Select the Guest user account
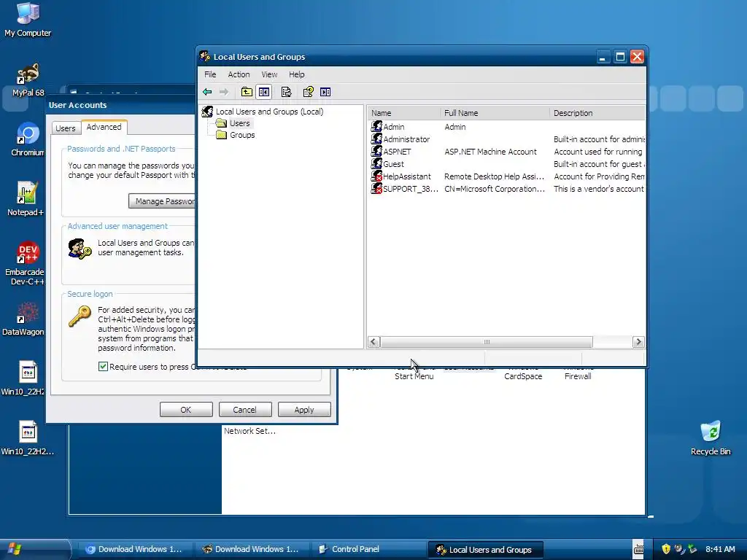The width and height of the screenshot is (747, 560). [x=393, y=164]
